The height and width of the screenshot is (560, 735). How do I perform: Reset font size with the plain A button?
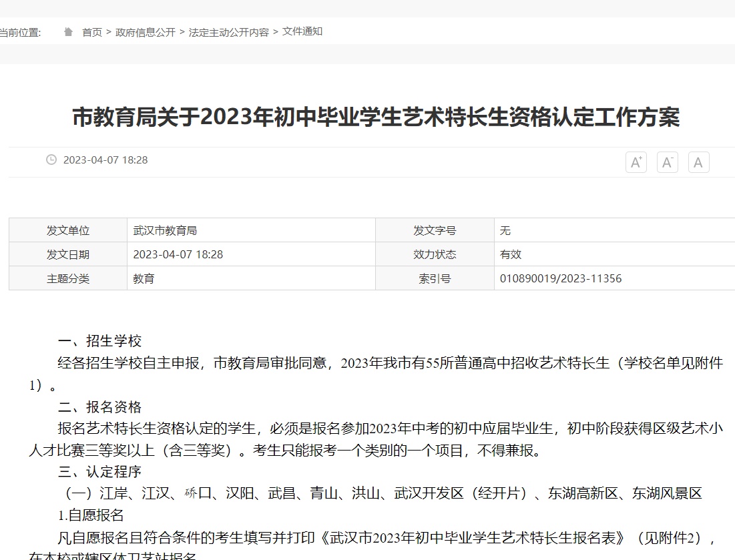coord(698,162)
